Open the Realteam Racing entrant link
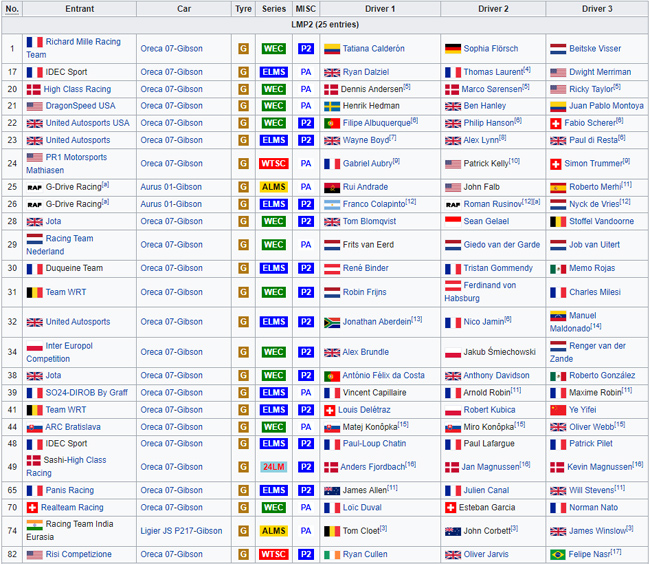Viewport: 650px width, 564px height. [72, 508]
